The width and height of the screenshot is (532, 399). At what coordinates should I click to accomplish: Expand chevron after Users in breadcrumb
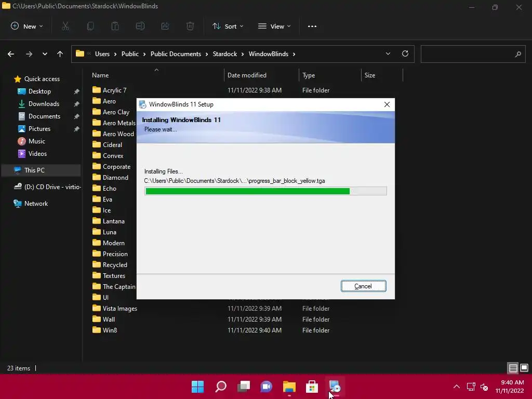[x=115, y=54]
